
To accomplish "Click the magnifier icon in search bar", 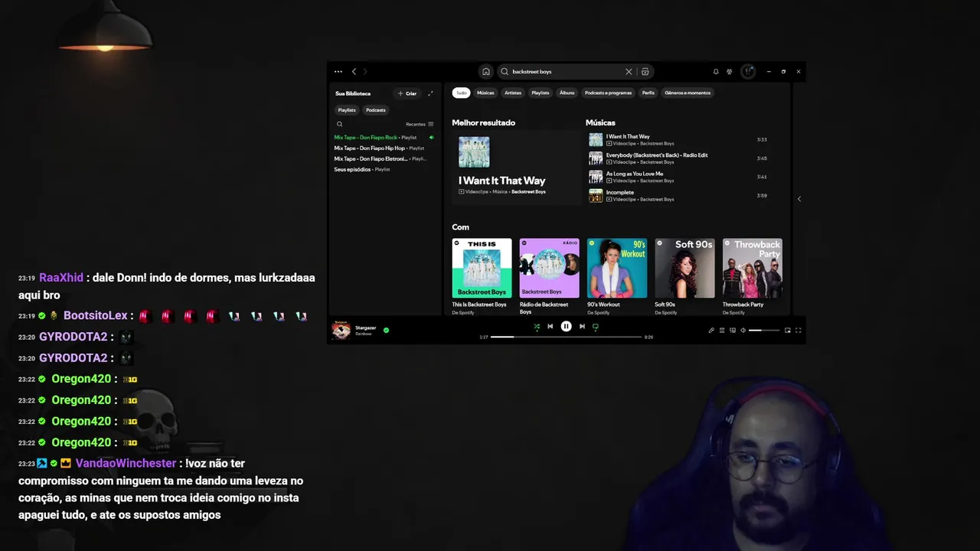I will tap(505, 71).
